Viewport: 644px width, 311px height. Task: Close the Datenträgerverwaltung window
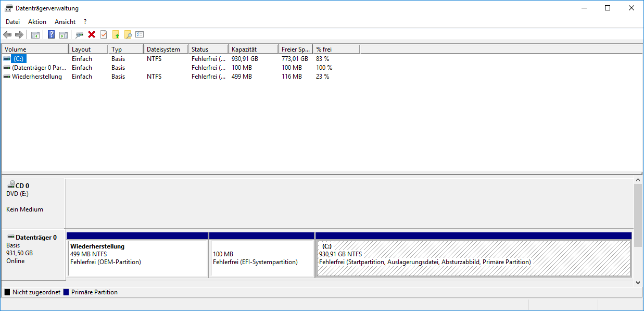point(632,8)
